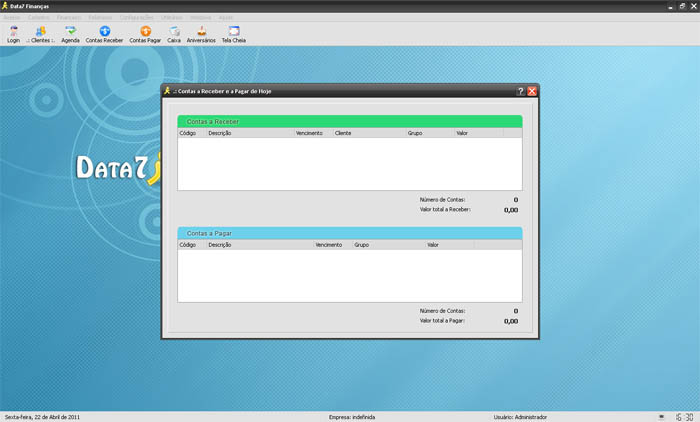
Task: Minimize the Data7 Finanças main window
Action: (670, 6)
